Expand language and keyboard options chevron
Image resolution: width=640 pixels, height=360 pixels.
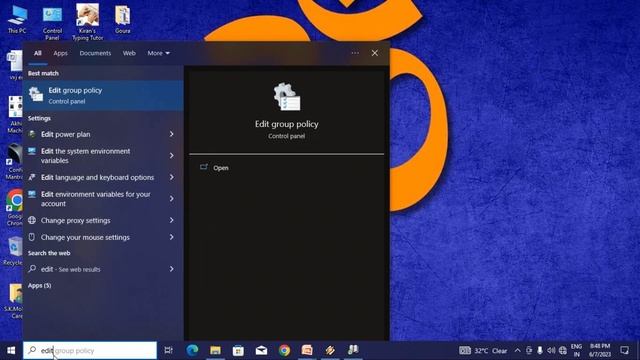(172, 177)
